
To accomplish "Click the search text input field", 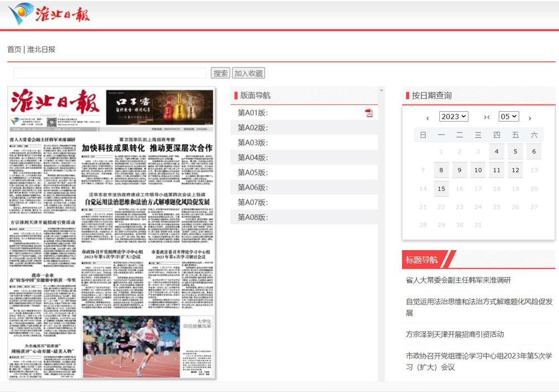I will point(110,73).
